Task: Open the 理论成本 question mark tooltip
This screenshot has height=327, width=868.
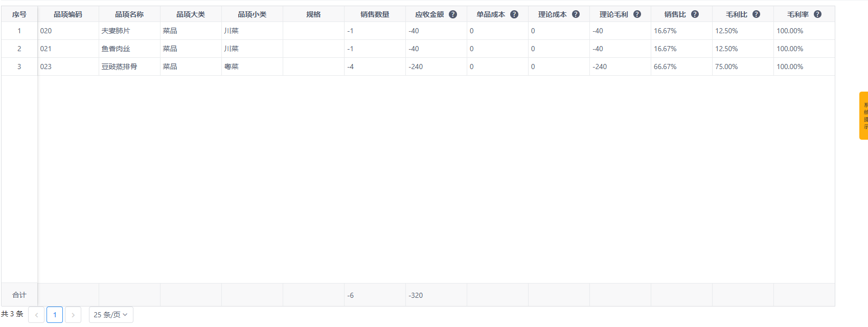Action: pos(576,14)
